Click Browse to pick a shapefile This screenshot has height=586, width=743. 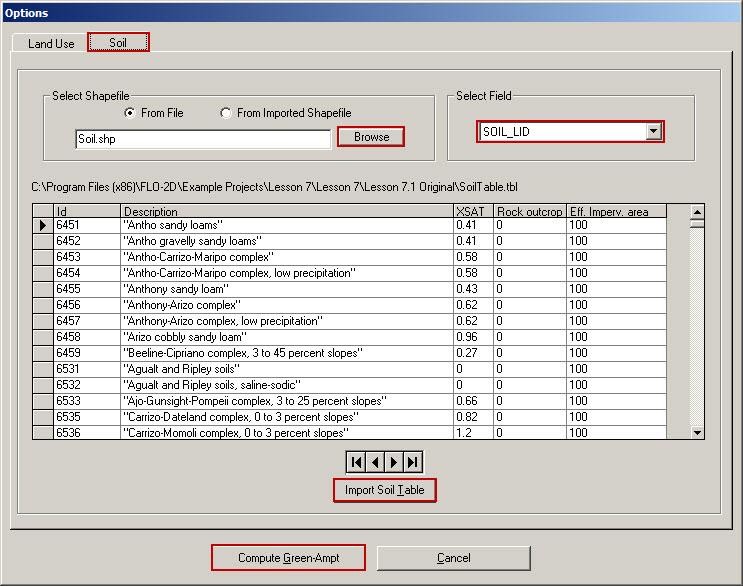click(x=371, y=137)
